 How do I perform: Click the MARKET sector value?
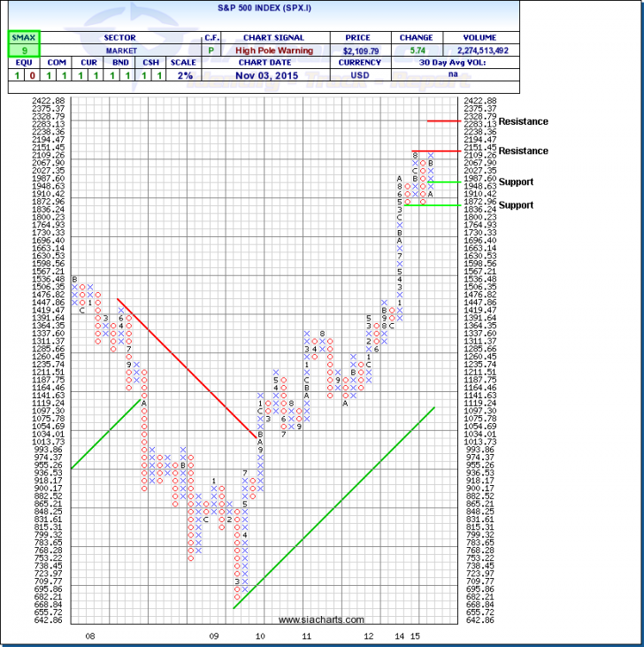pos(117,50)
